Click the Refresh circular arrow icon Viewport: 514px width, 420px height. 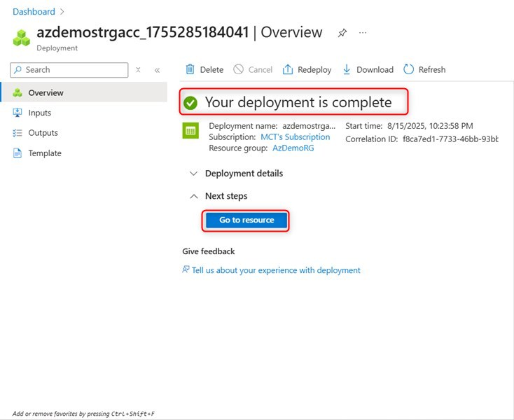point(408,69)
